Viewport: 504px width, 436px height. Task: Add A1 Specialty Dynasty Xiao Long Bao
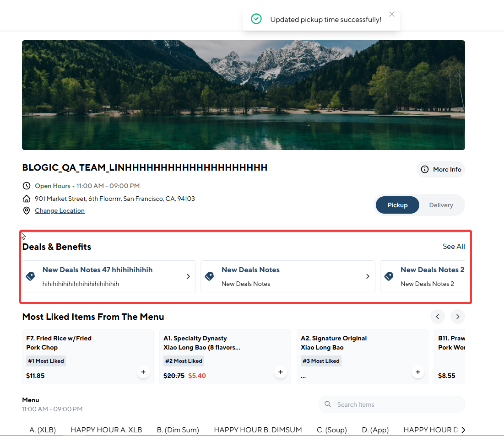click(x=281, y=372)
